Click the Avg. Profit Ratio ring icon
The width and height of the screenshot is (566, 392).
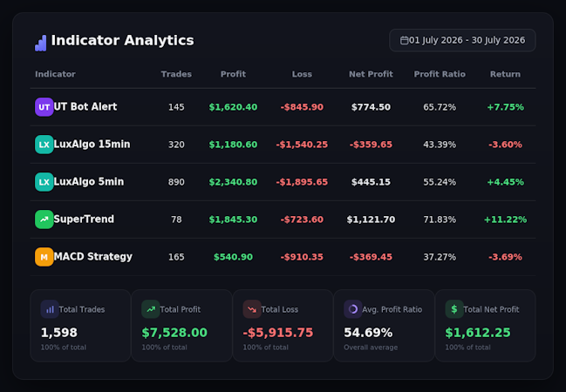[x=353, y=309]
